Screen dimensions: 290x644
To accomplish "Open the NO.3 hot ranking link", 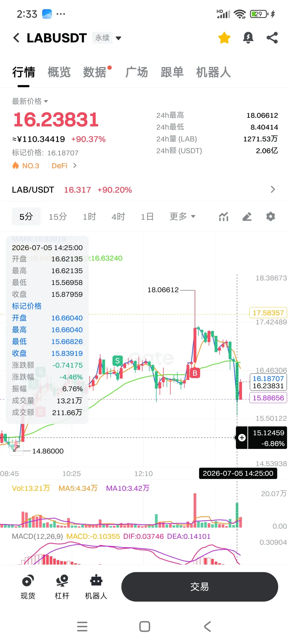I will click(26, 166).
